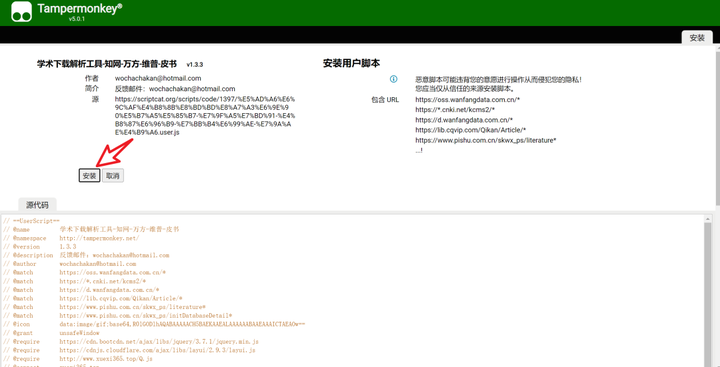Click include URL https://d.wanfangdata.com.cn/*

tap(464, 120)
